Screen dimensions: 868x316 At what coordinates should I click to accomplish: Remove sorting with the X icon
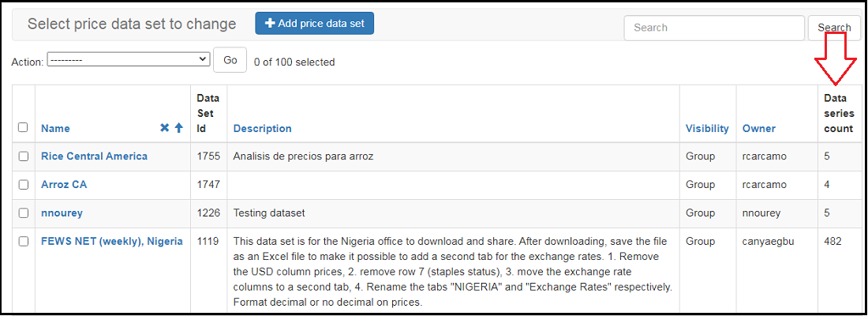164,128
